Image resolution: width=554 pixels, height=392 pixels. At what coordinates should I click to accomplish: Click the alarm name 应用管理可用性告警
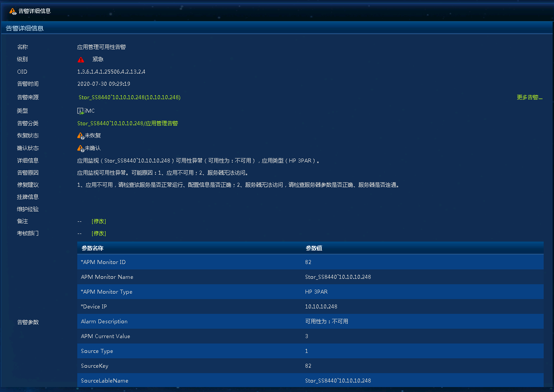pyautogui.click(x=102, y=47)
